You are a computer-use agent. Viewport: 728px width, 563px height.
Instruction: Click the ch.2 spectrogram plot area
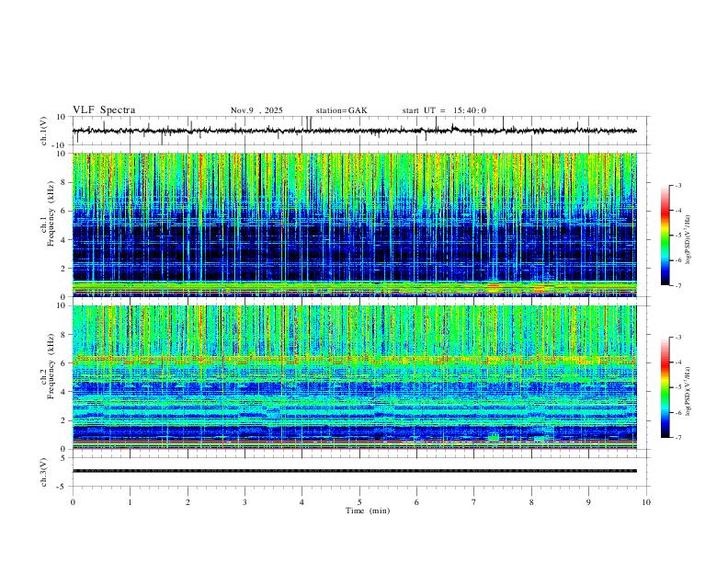point(355,377)
